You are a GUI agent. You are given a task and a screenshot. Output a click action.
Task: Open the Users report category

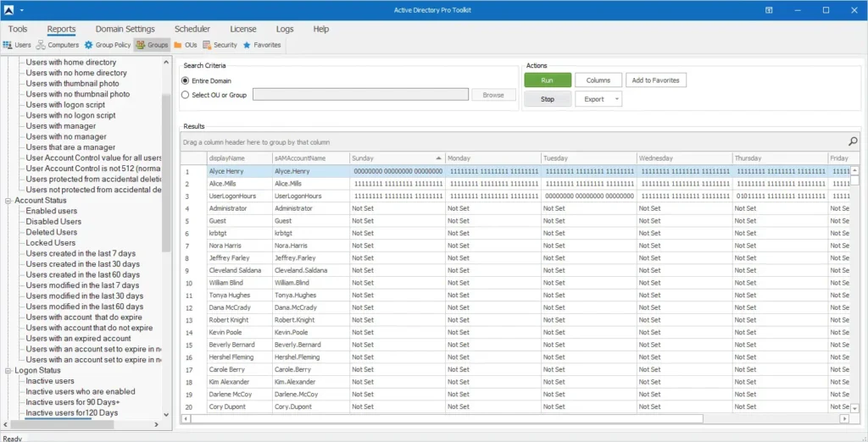click(17, 45)
